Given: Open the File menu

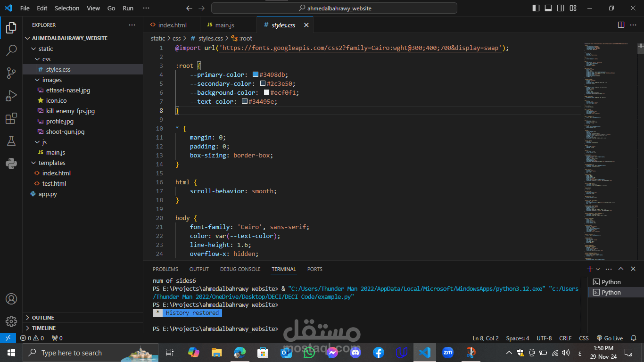Looking at the screenshot, I should coord(25,8).
